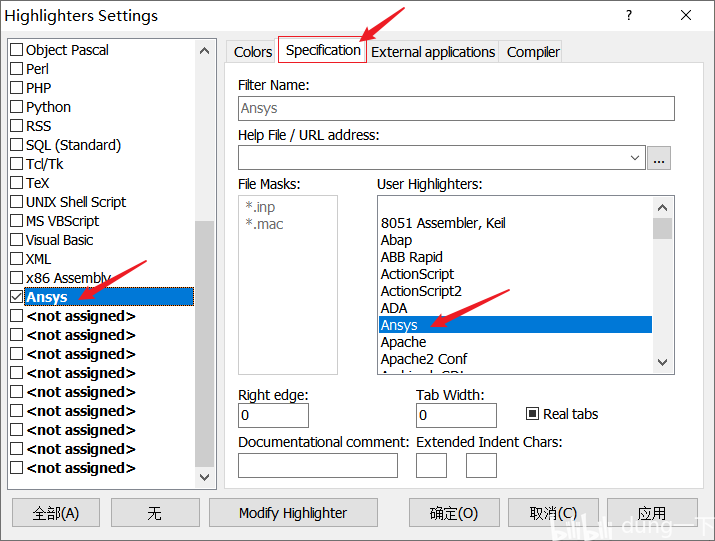Click User Highlighters scroll up arrow
The height and width of the screenshot is (541, 715).
coord(663,208)
